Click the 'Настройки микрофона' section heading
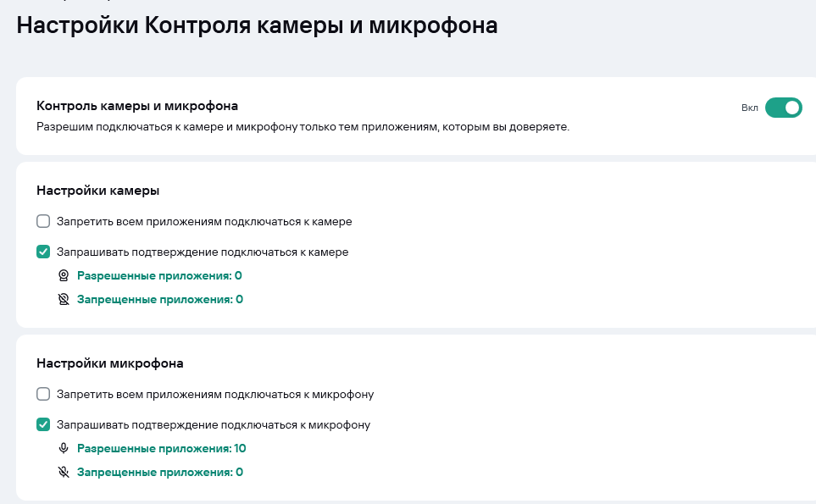Screen dimensions: 816x504 pyautogui.click(x=110, y=363)
